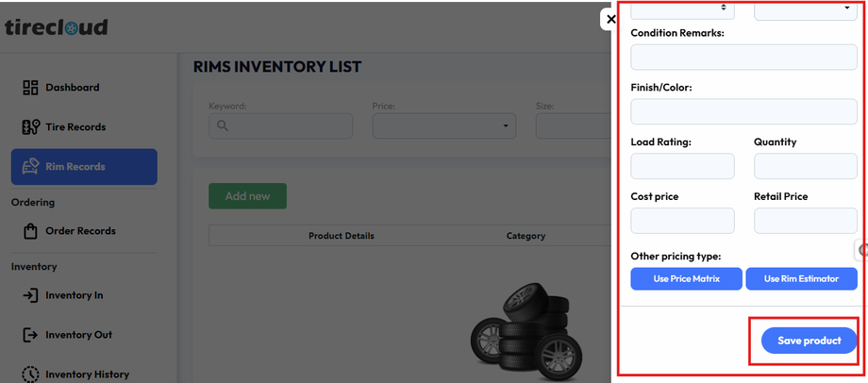Click the Save product button
868x383 pixels.
click(x=809, y=341)
